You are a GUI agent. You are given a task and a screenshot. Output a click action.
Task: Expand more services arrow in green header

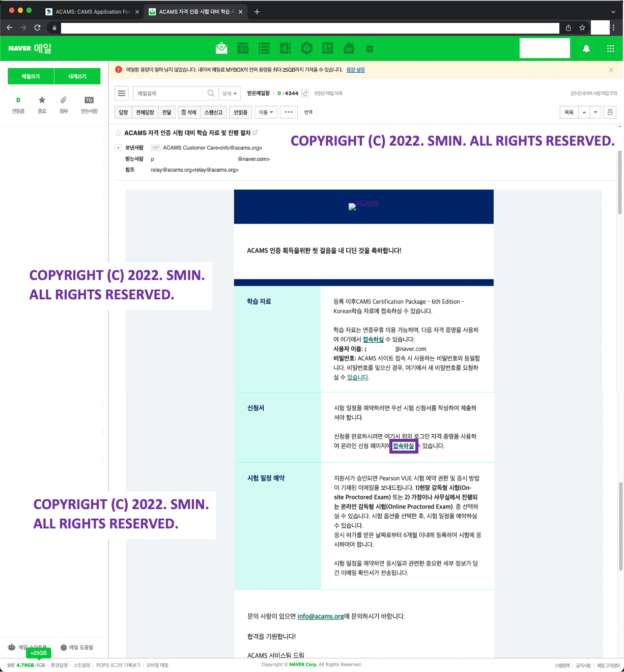coord(370,49)
